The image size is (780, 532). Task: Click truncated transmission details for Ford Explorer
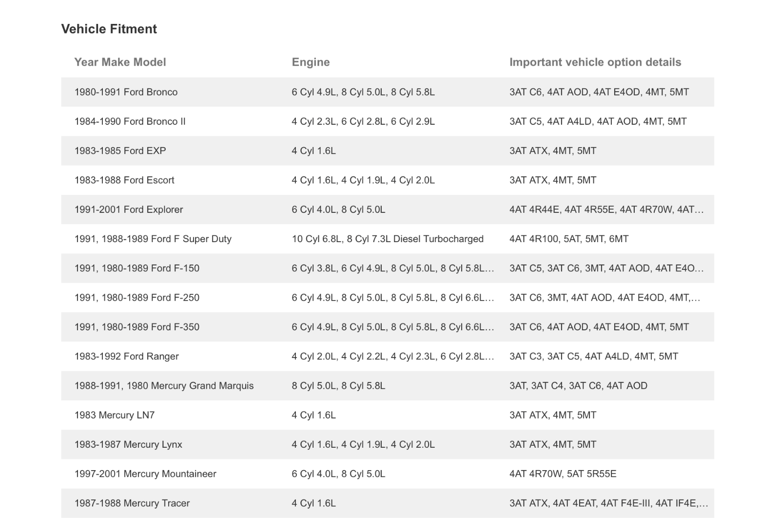(606, 209)
